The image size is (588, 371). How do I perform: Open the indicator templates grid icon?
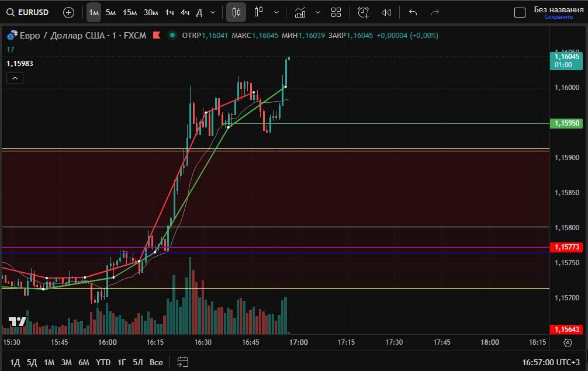pyautogui.click(x=336, y=12)
